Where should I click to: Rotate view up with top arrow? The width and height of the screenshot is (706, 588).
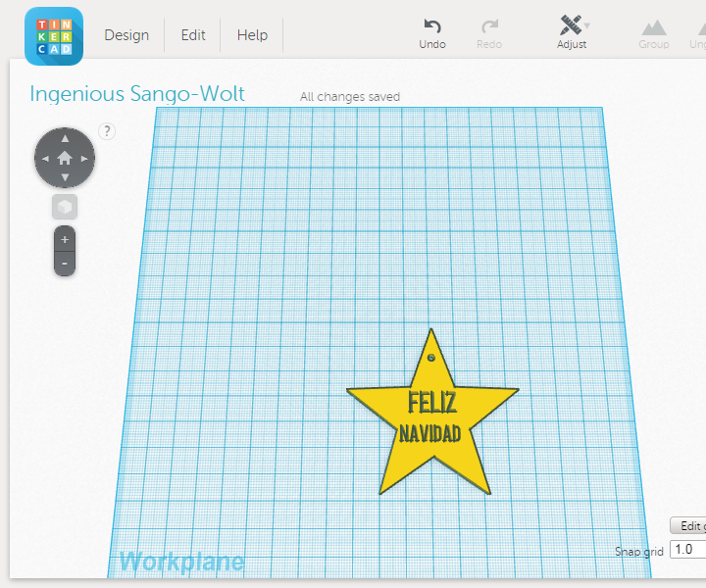pyautogui.click(x=65, y=138)
